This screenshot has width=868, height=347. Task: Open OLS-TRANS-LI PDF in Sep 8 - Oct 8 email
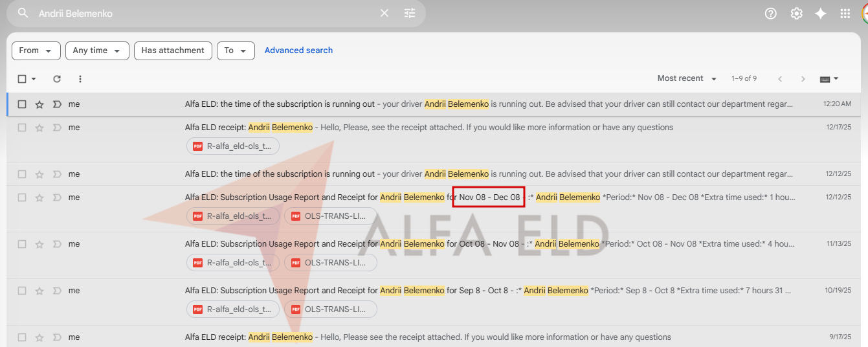pos(331,309)
